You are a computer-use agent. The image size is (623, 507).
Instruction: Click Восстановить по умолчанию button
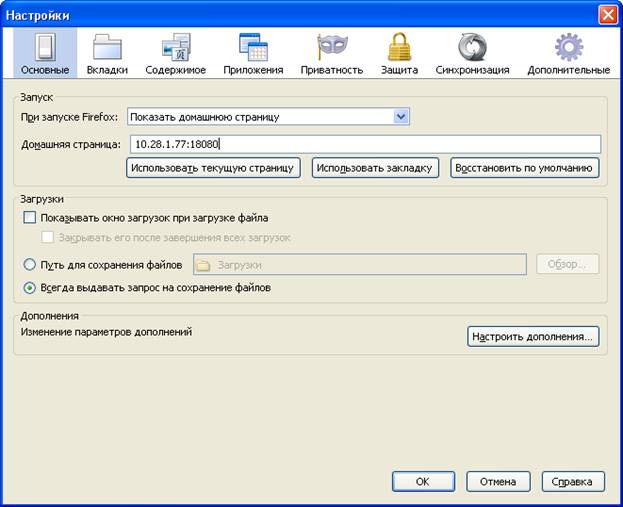pyautogui.click(x=524, y=168)
